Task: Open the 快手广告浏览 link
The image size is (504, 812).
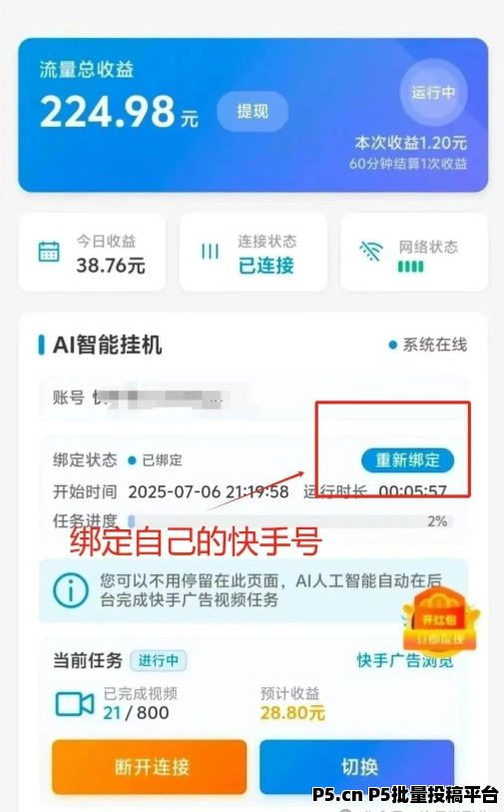Action: [404, 661]
